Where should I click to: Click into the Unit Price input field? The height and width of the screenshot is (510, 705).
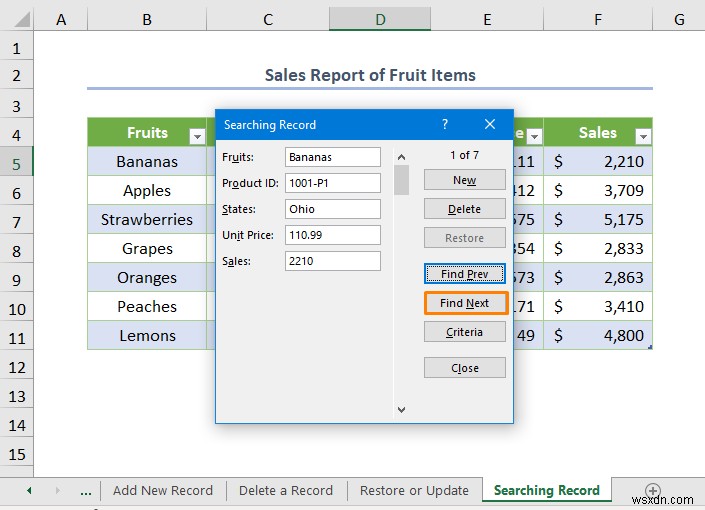click(333, 235)
